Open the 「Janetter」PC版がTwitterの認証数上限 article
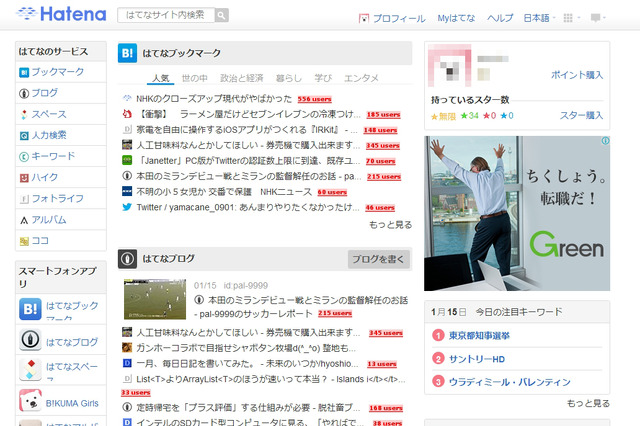Viewport: 640px width, 426px height. click(x=248, y=161)
